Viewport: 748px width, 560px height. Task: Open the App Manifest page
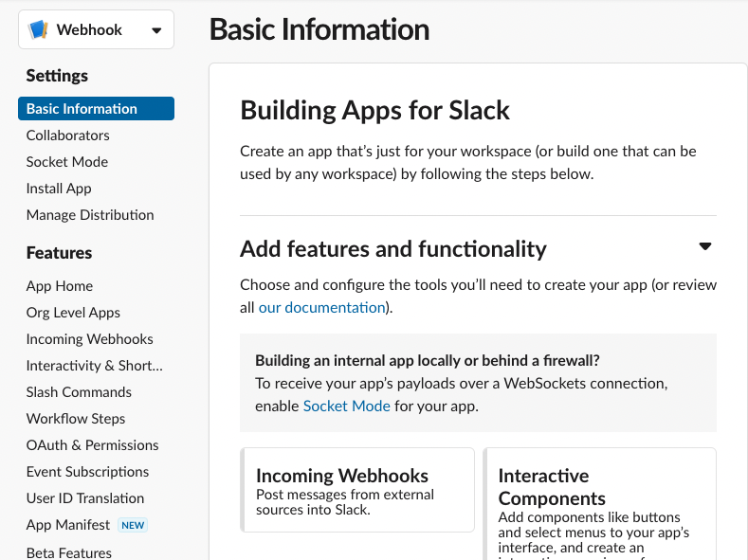[x=68, y=525]
